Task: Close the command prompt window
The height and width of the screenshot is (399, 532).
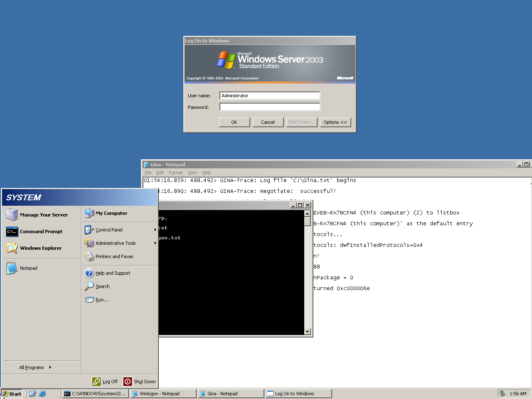Action: point(308,205)
